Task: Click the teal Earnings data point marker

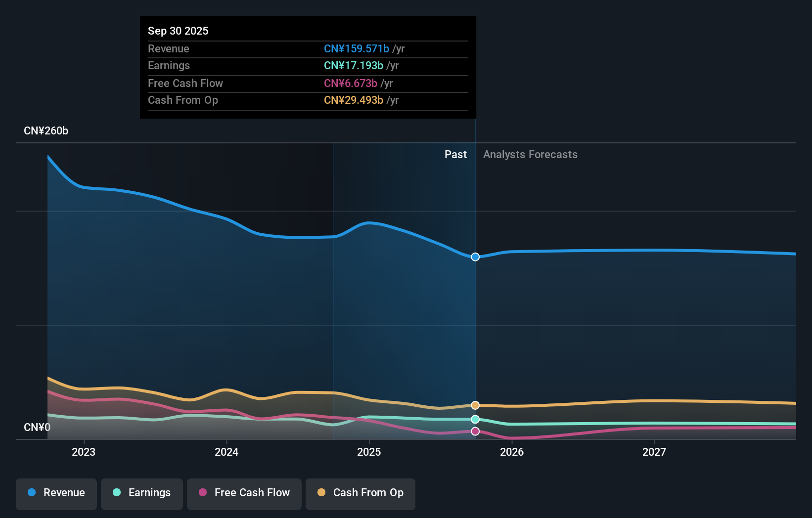Action: click(475, 419)
